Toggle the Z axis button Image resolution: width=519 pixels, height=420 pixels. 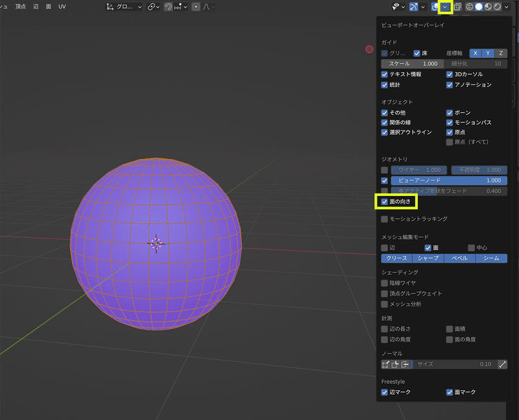tap(501, 53)
